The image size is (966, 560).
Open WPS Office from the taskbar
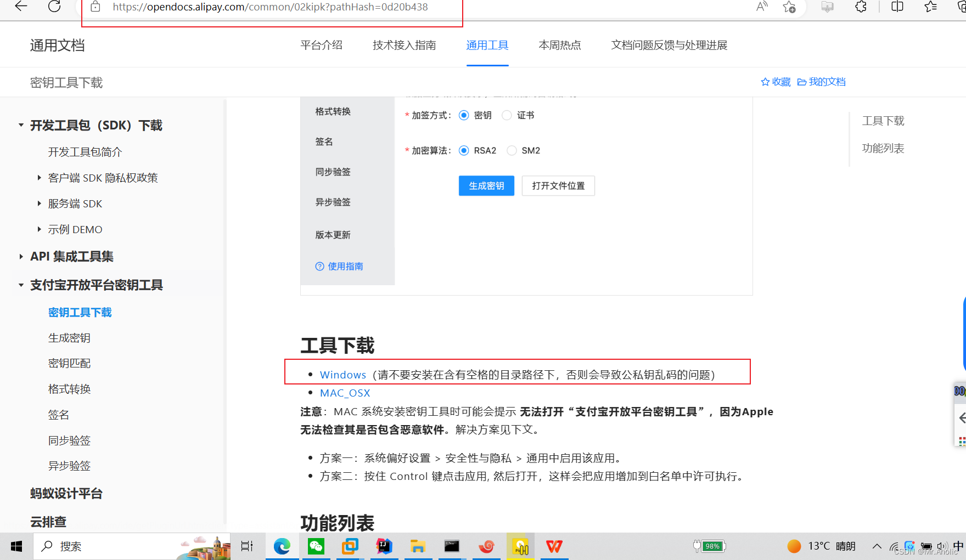pyautogui.click(x=554, y=546)
